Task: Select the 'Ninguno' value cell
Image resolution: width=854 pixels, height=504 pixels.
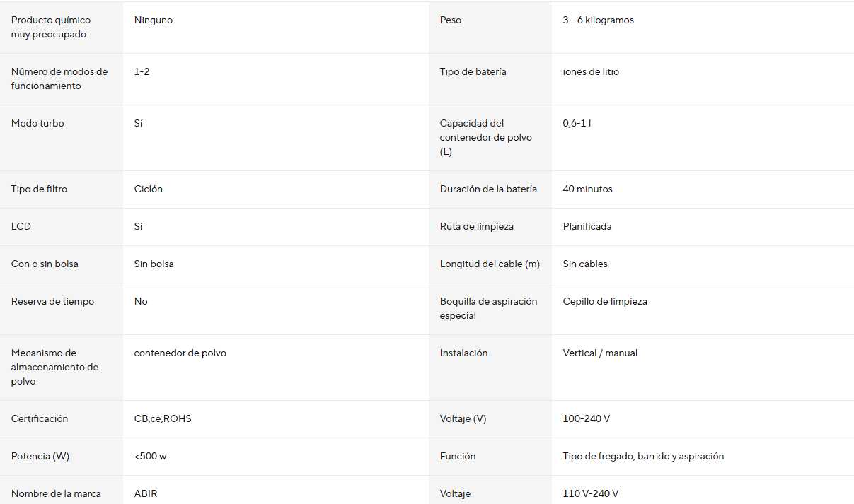Action: [x=154, y=20]
